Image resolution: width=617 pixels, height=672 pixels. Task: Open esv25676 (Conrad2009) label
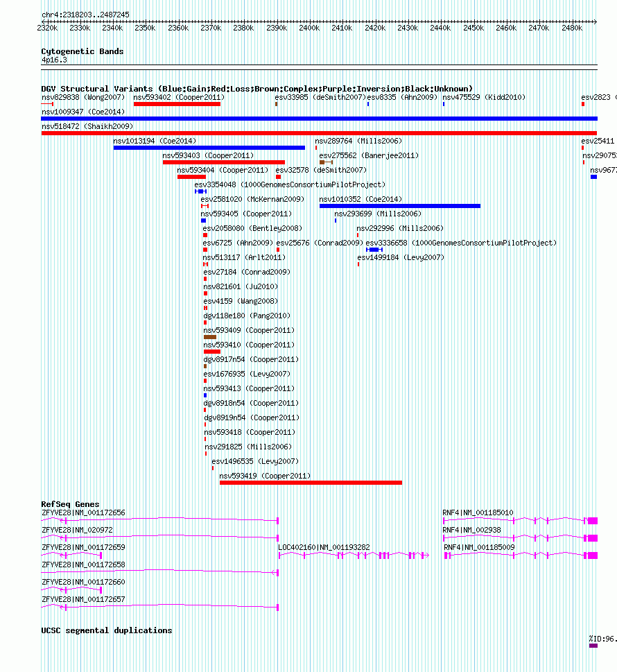point(320,243)
